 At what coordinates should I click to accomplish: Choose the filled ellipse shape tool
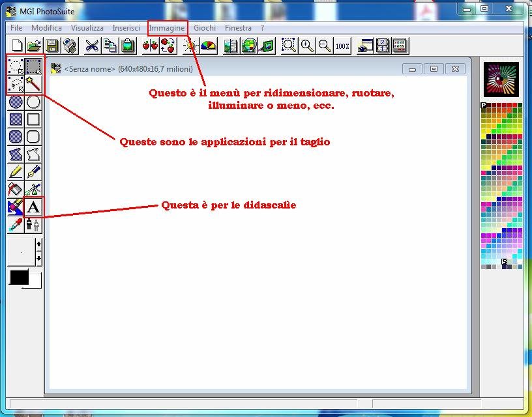pos(16,102)
